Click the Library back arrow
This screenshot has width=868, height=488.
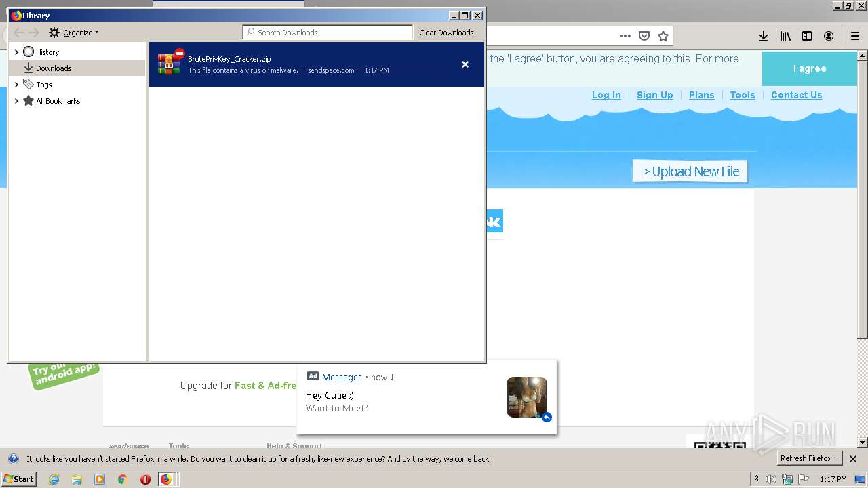pos(19,33)
